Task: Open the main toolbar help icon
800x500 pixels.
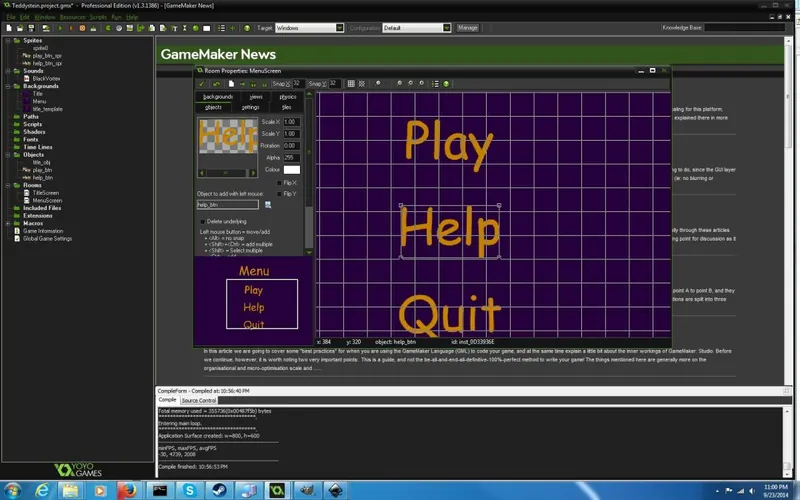Action: [x=247, y=28]
